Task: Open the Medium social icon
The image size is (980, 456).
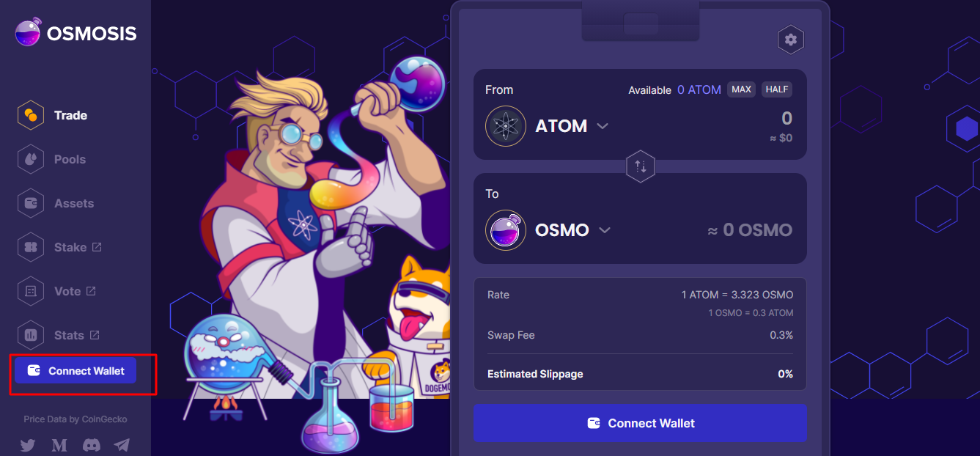Action: pyautogui.click(x=59, y=445)
